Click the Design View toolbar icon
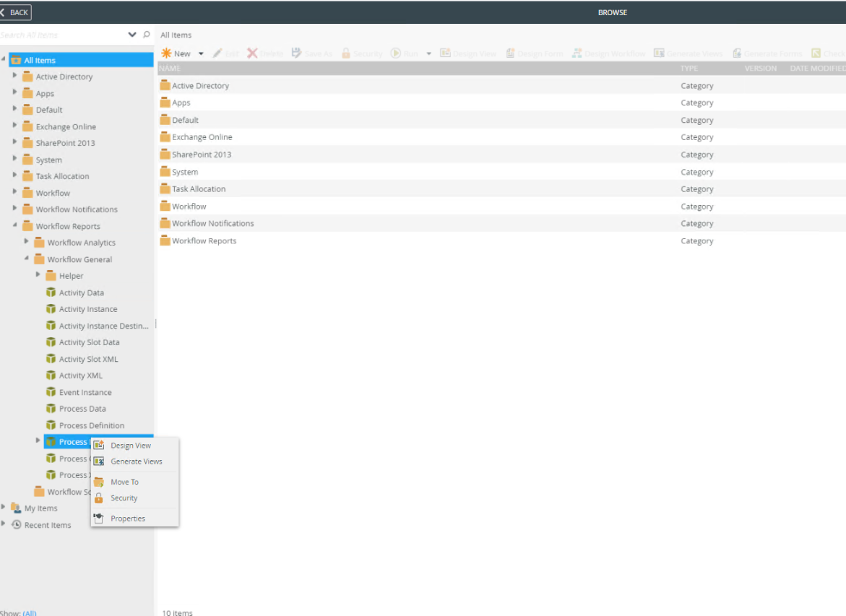846x616 pixels. point(445,53)
